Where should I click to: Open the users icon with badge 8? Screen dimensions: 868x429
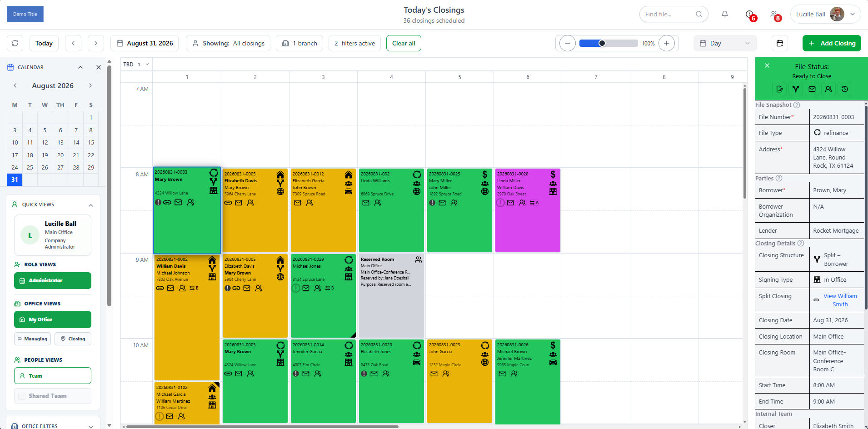click(775, 15)
